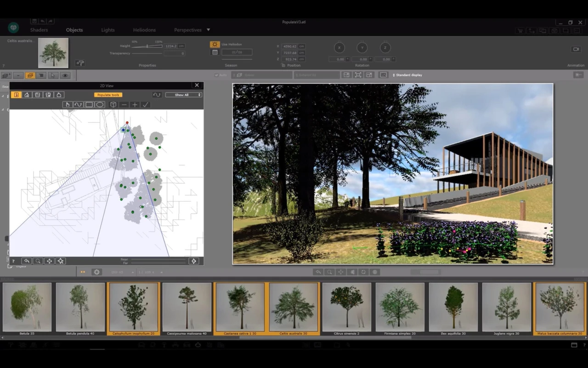Select the ellipse populate area tool
Viewport: 588px width, 368px height.
tap(100, 105)
